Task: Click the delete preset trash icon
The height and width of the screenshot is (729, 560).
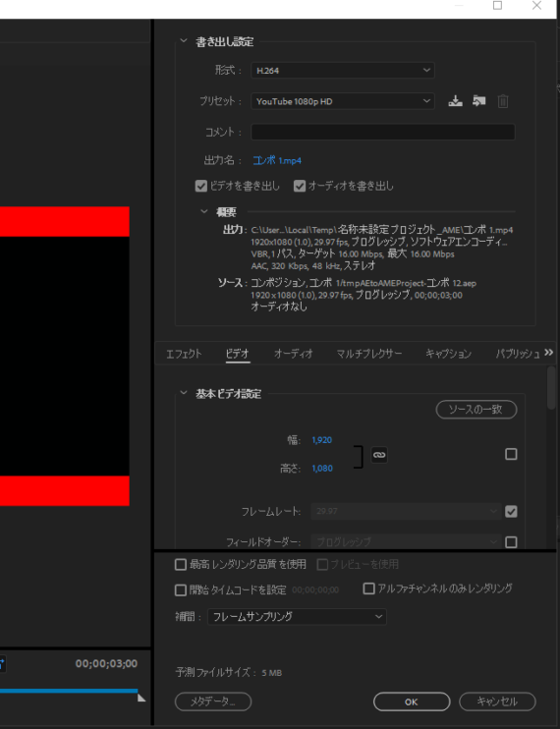Action: (x=503, y=101)
